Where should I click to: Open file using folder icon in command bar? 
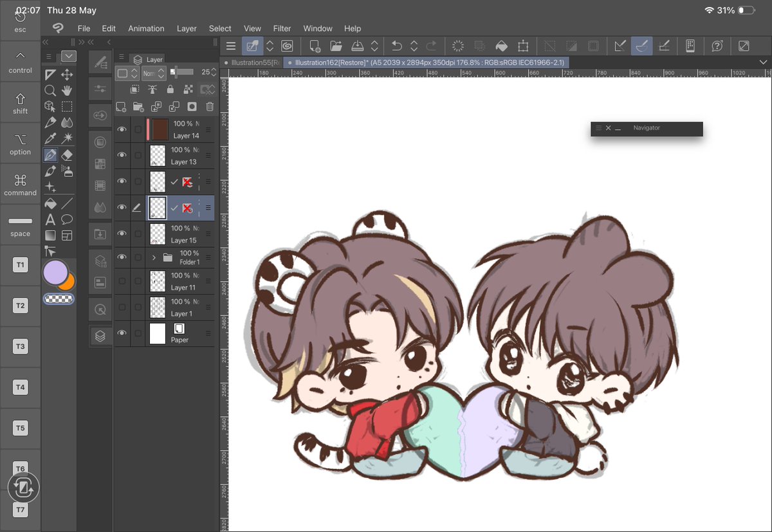tap(336, 46)
